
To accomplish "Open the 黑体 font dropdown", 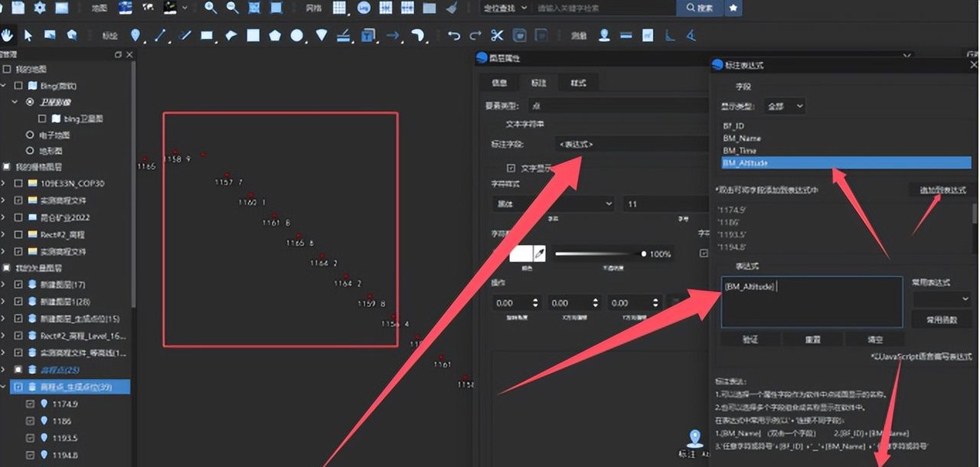I will tap(553, 204).
